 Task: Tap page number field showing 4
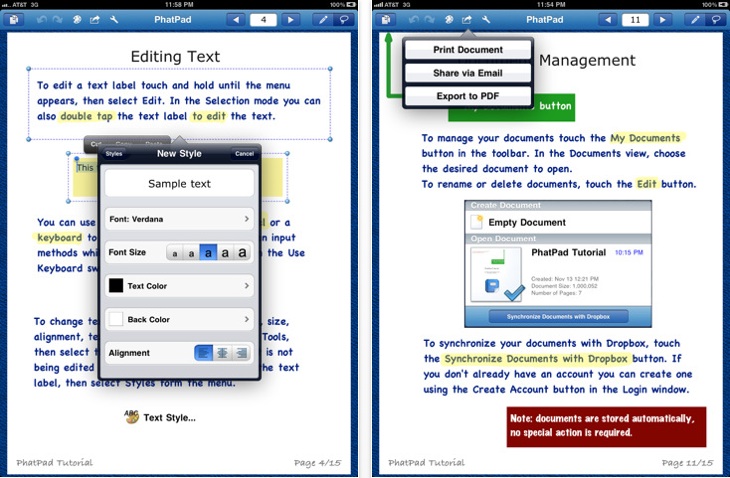coord(263,20)
